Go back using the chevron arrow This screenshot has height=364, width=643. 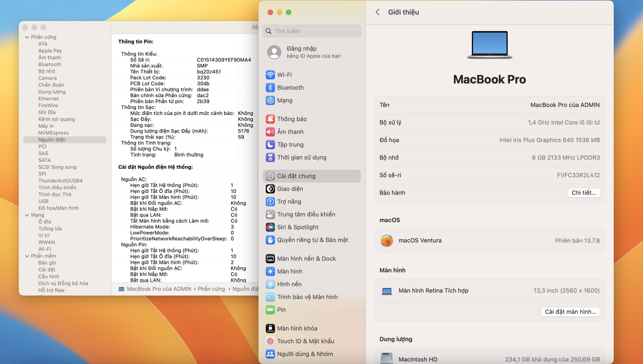pyautogui.click(x=377, y=12)
